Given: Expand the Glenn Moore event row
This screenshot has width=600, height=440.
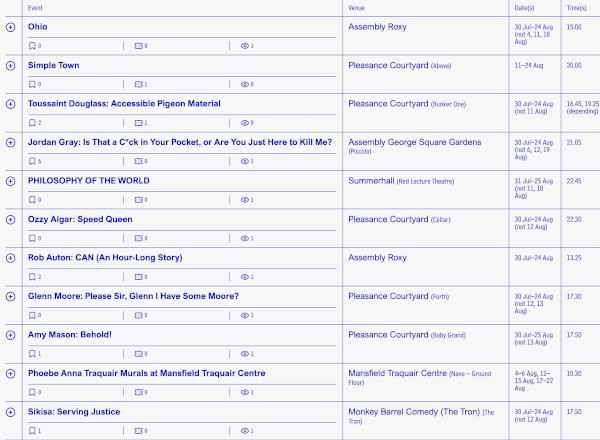Looking at the screenshot, I should click(x=11, y=297).
